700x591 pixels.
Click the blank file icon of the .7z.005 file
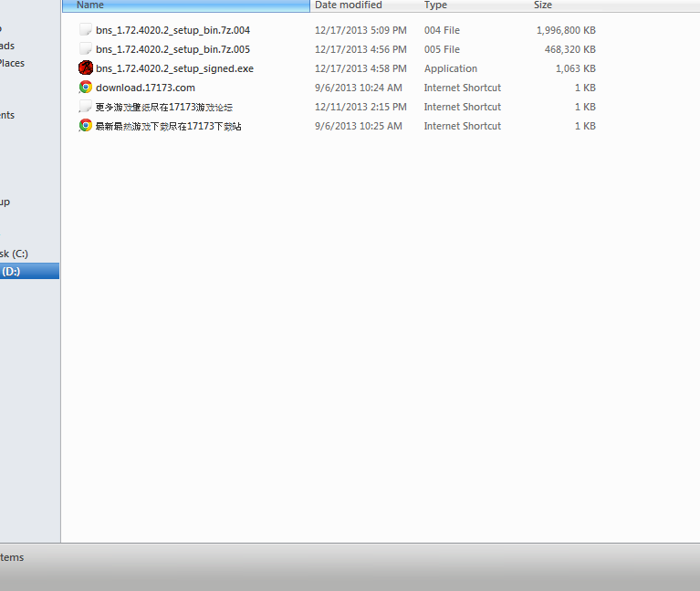click(x=86, y=49)
